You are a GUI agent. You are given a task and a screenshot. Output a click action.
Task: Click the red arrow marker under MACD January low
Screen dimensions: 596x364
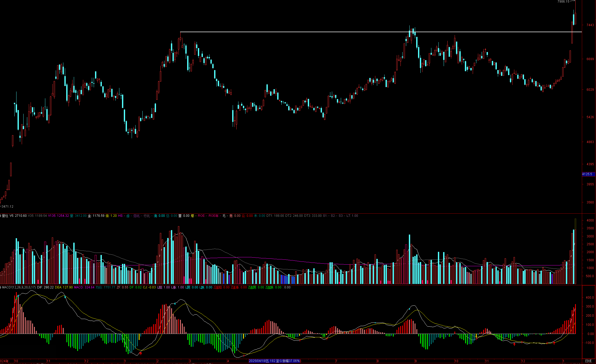coord(140,354)
